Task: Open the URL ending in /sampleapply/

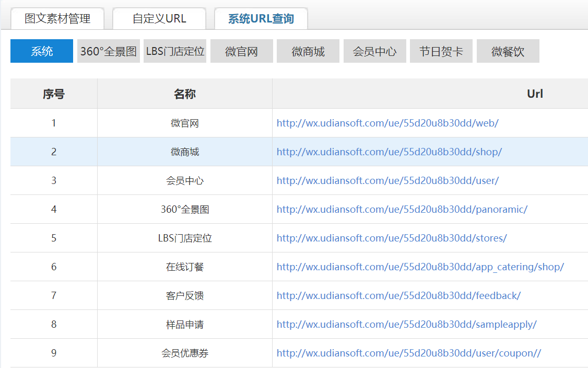Action: click(407, 325)
